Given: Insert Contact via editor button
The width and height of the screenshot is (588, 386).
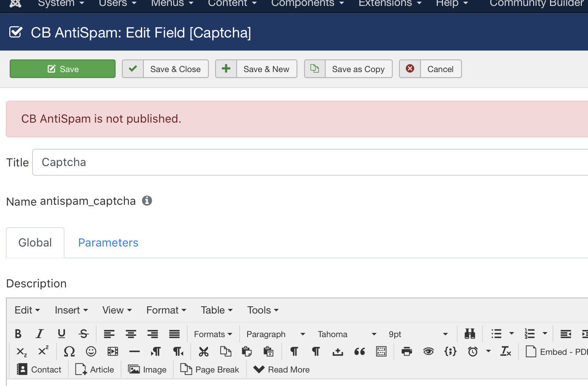Looking at the screenshot, I should click(x=39, y=370).
